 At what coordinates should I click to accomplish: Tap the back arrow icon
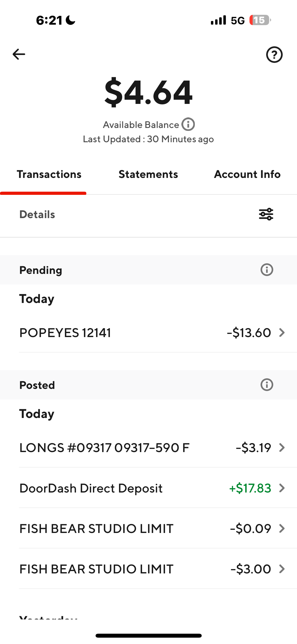(x=19, y=54)
